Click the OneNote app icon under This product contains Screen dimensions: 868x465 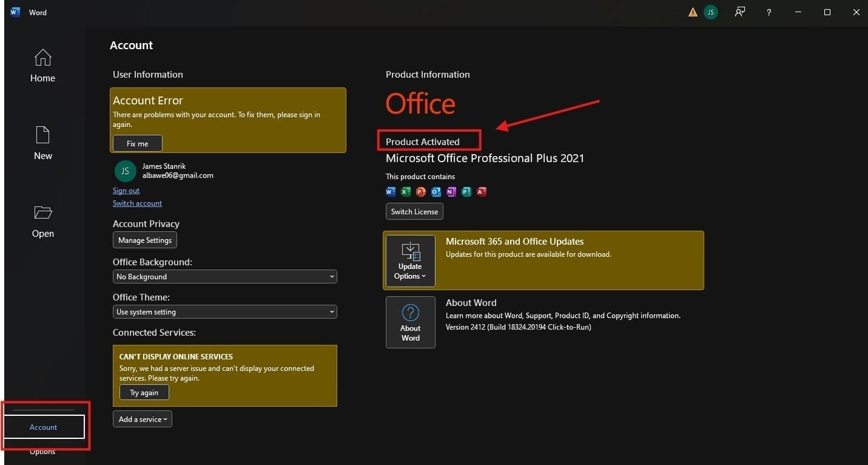pos(451,192)
